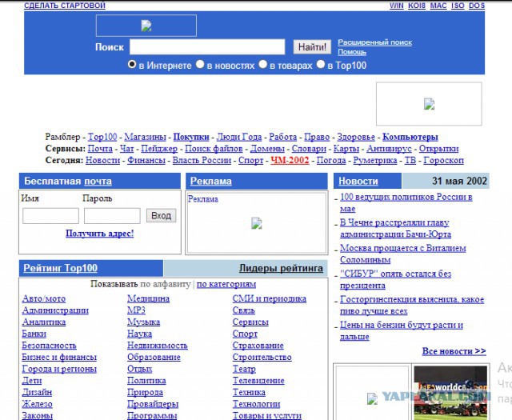Open news 'СИБУР опять остался без президента'
This screenshot has height=420, width=512.
click(x=395, y=279)
